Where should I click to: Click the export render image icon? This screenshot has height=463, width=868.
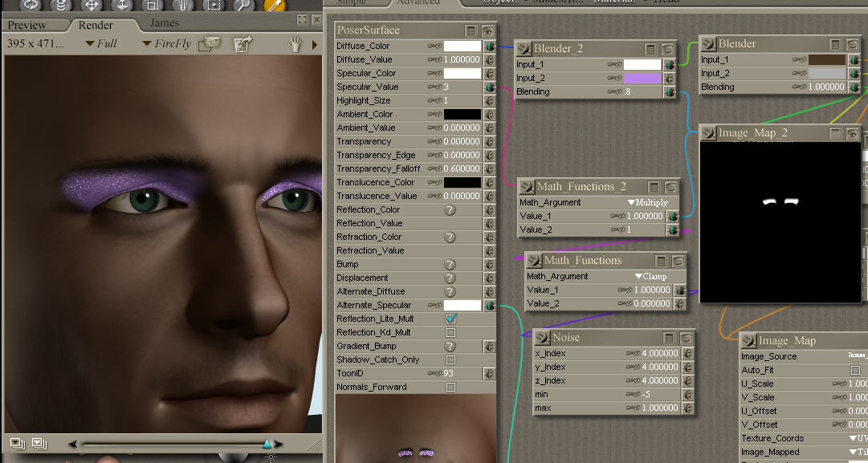[242, 44]
